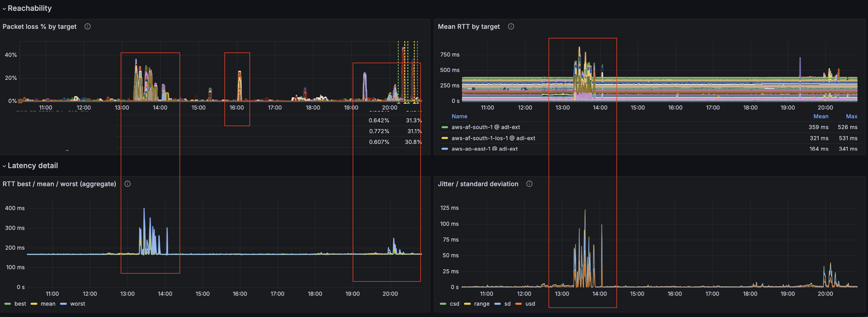Click the 531 ms max value
This screenshot has width=868, height=317.
pyautogui.click(x=848, y=138)
